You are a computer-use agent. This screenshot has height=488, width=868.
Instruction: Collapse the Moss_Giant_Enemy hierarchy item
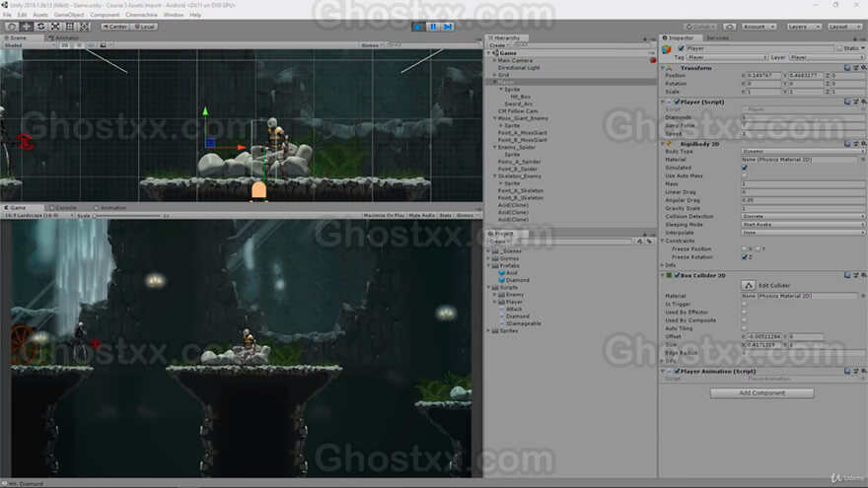pyautogui.click(x=495, y=118)
